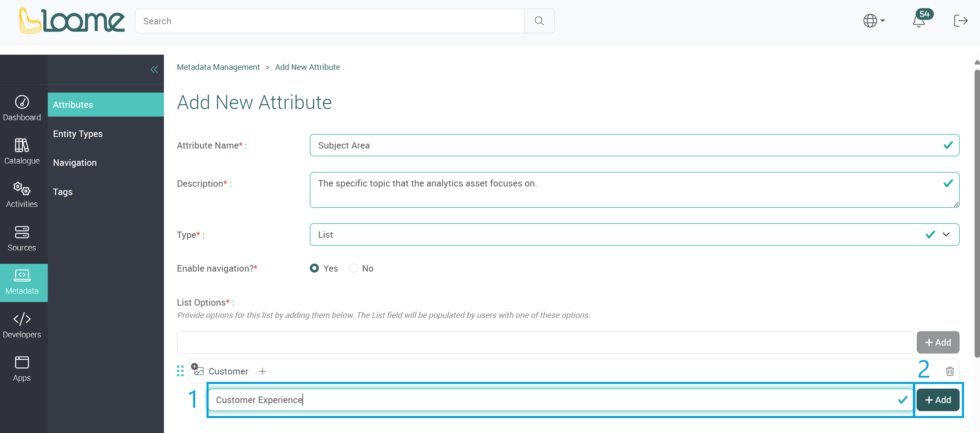Select Yes for Enable navigation
Image resolution: width=980 pixels, height=433 pixels.
314,268
